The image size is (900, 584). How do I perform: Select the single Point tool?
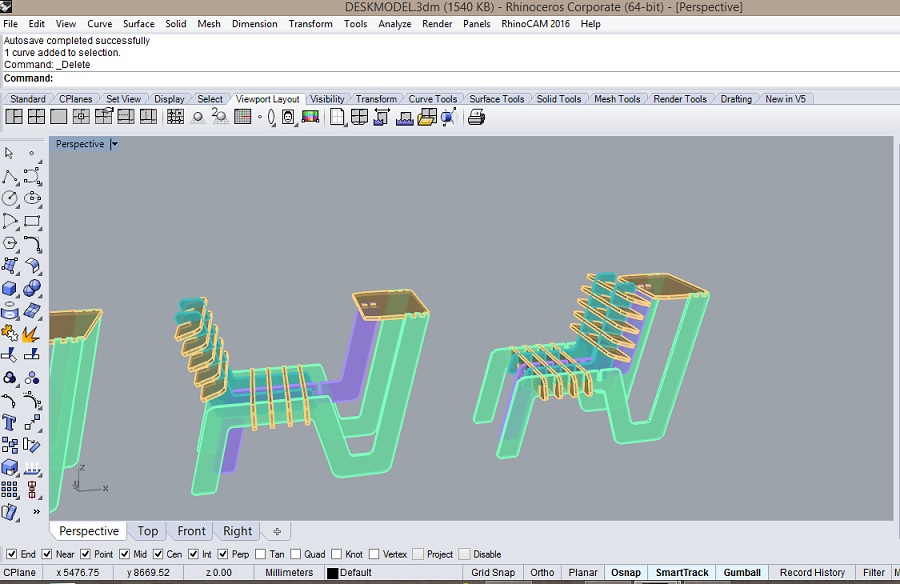click(x=32, y=153)
